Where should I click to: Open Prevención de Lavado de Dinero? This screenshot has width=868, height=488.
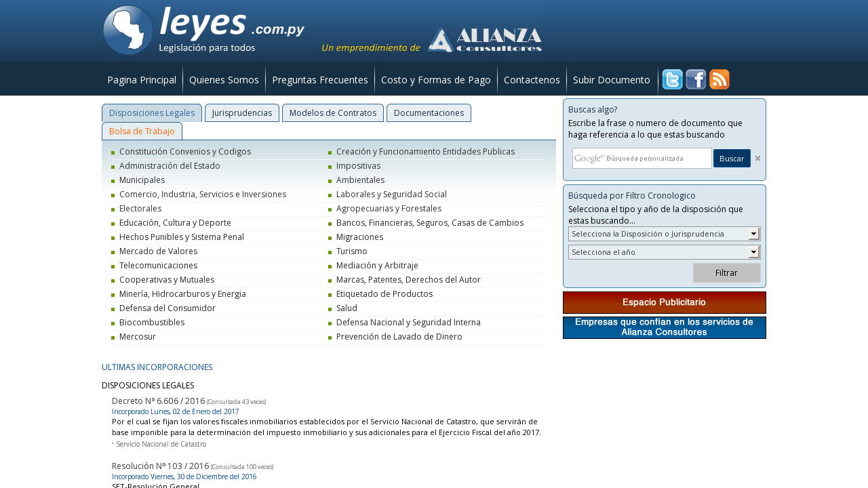click(399, 337)
